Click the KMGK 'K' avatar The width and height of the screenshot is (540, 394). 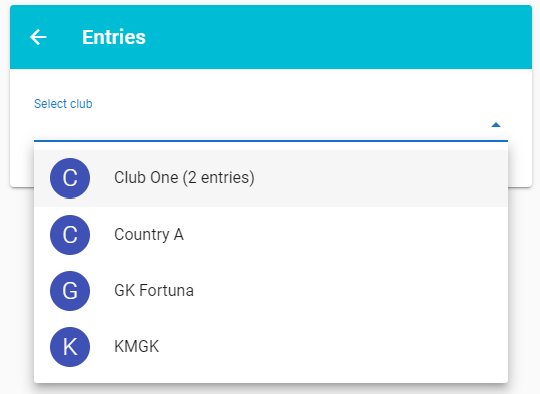pyautogui.click(x=70, y=347)
